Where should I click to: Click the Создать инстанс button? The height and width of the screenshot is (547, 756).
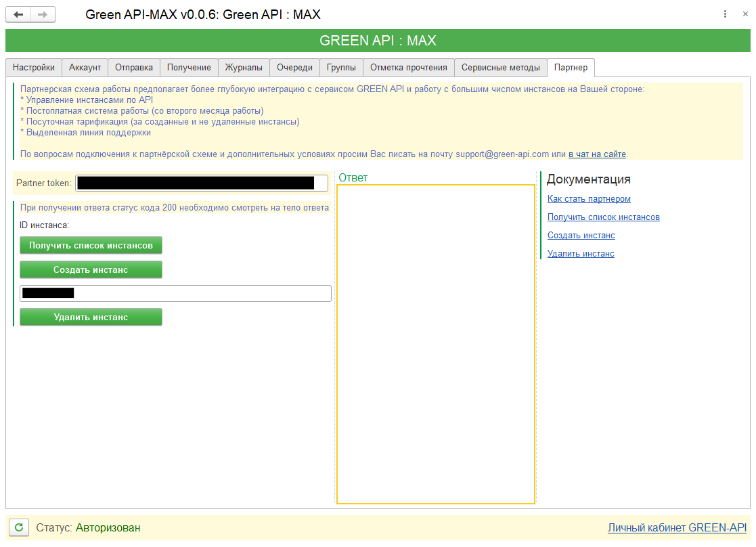pyautogui.click(x=91, y=269)
